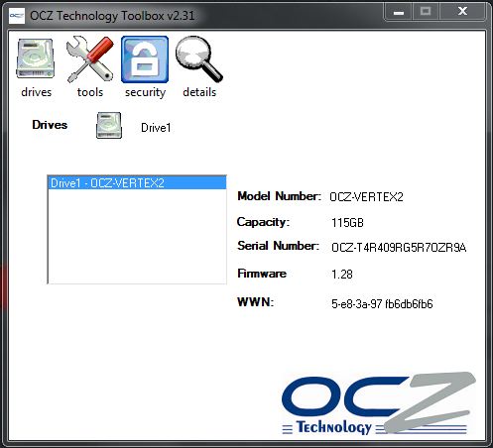Click the Drive1 hard disk icon
This screenshot has width=493, height=448.
pos(109,126)
